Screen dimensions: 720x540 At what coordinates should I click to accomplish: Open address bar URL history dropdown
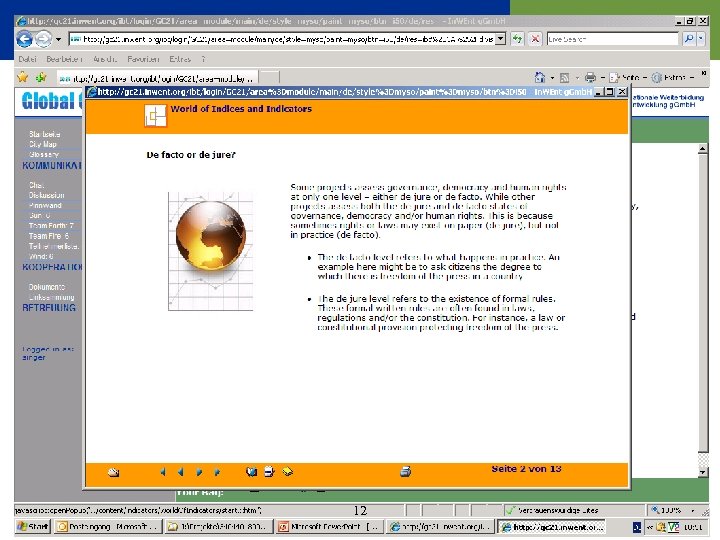(x=501, y=39)
